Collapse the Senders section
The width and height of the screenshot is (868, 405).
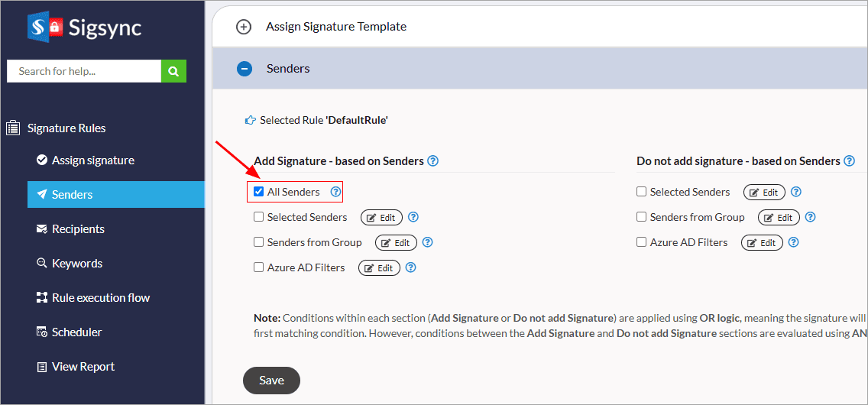coord(245,69)
